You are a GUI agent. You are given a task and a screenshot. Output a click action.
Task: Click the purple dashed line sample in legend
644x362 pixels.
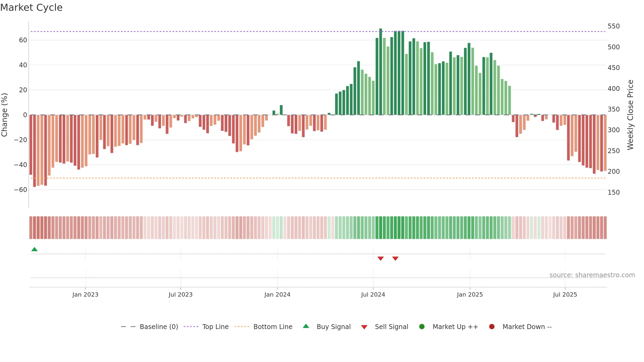click(191, 327)
